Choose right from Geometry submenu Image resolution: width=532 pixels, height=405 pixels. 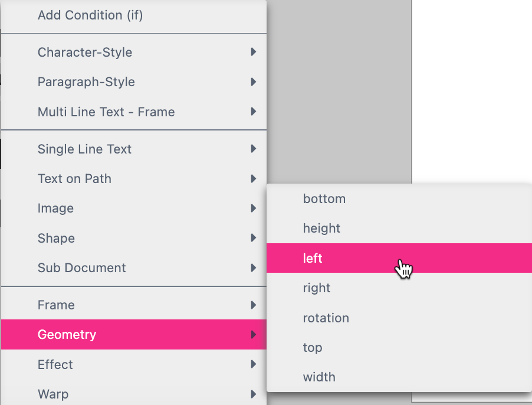click(x=399, y=288)
